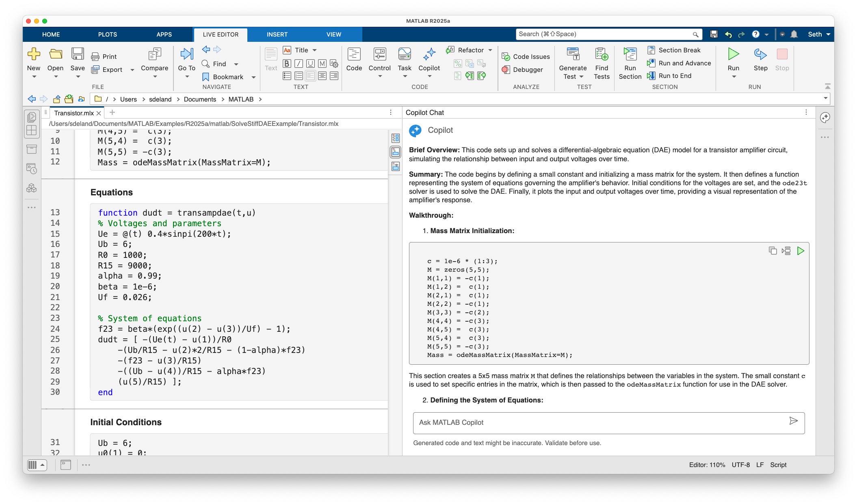This screenshot has width=857, height=504.
Task: Open the Find Tests tool
Action: pyautogui.click(x=601, y=63)
